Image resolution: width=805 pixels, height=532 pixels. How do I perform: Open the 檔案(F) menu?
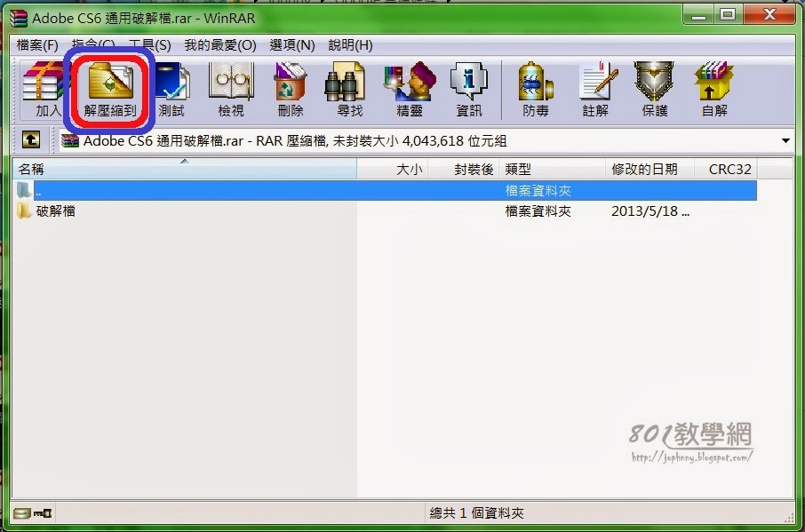point(37,45)
